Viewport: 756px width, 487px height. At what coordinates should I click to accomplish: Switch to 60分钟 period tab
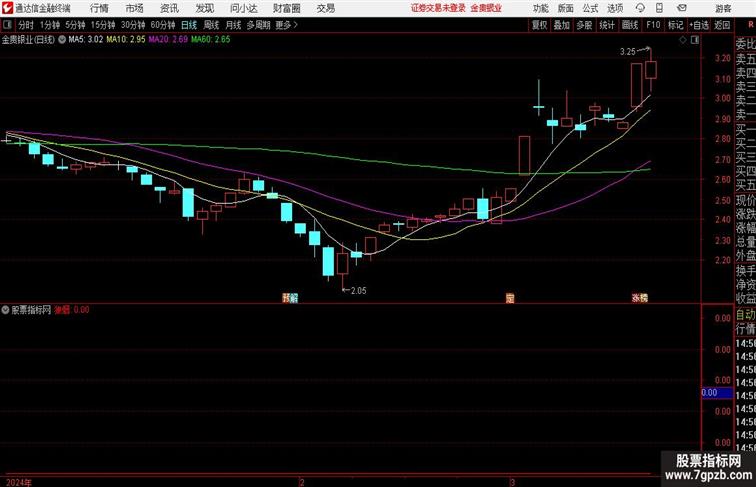click(163, 25)
